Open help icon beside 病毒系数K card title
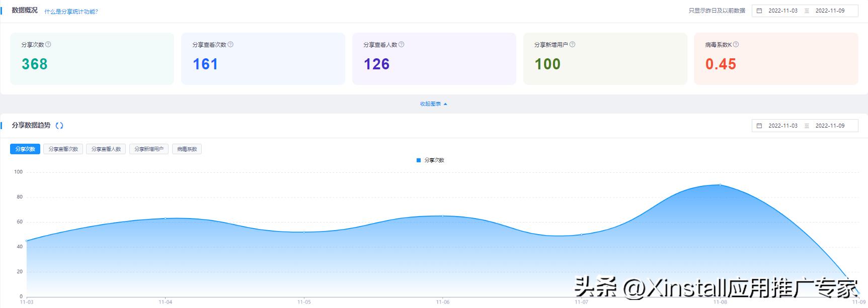 pos(736,44)
